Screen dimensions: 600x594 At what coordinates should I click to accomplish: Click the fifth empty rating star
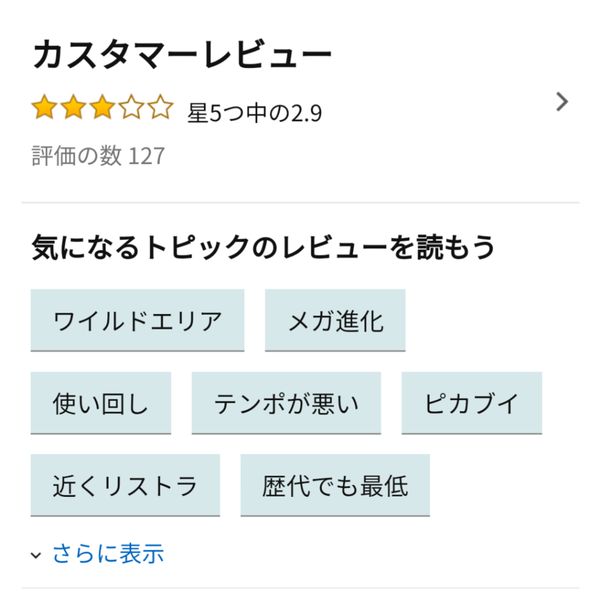160,107
